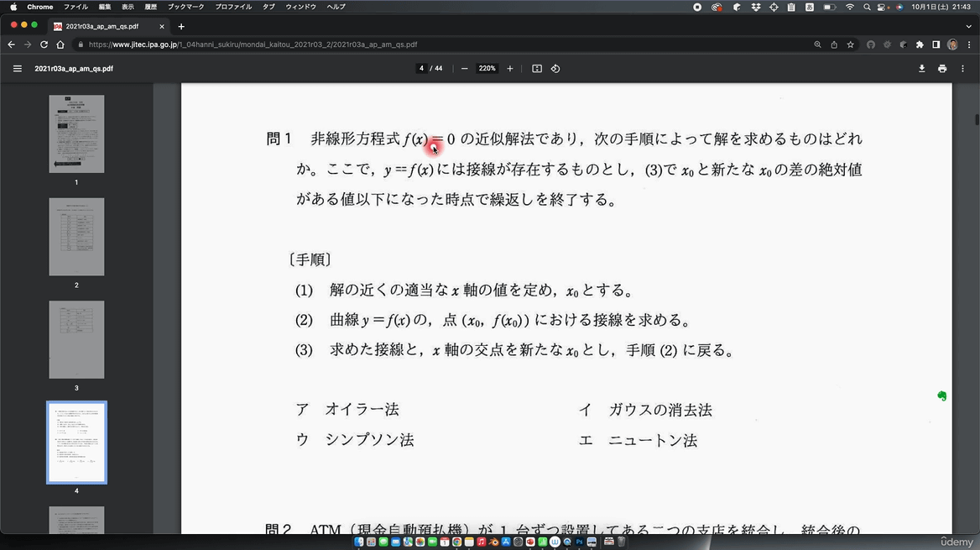980x550 pixels.
Task: Open Wi-Fi status menu
Action: click(x=850, y=7)
